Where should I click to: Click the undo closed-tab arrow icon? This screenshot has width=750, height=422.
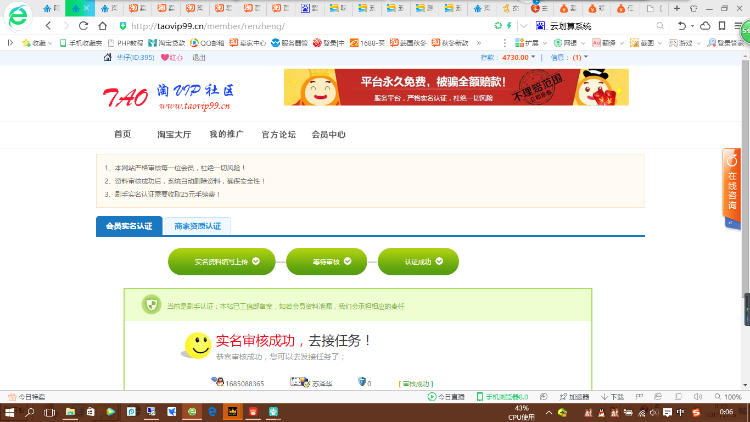pos(681,26)
